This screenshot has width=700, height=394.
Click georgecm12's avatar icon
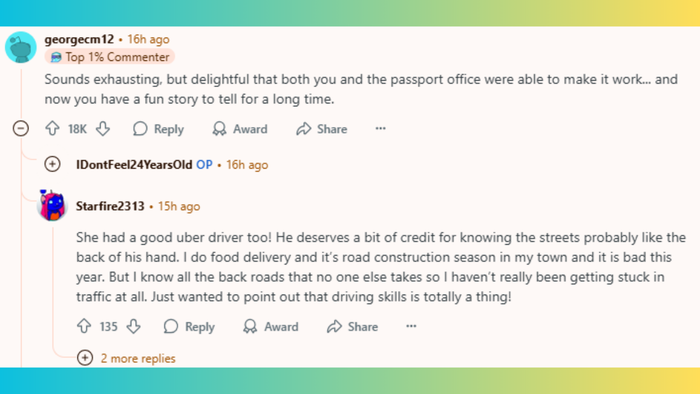click(21, 47)
